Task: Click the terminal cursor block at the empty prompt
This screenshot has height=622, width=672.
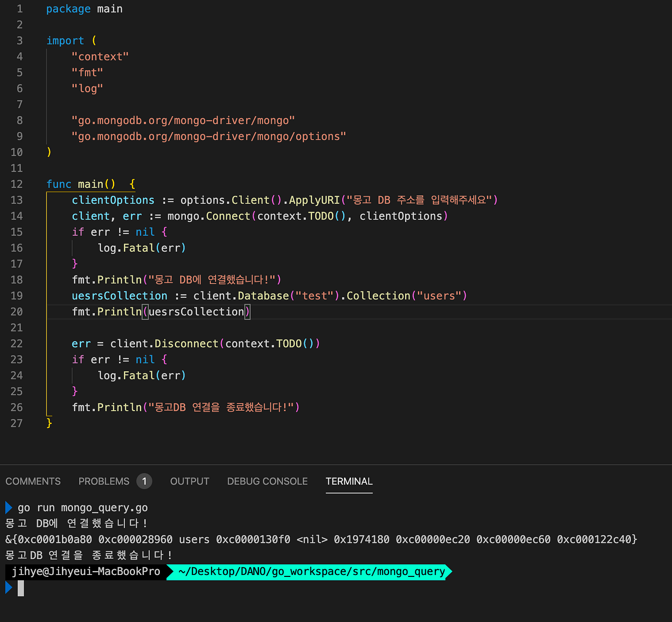Action: [x=21, y=588]
